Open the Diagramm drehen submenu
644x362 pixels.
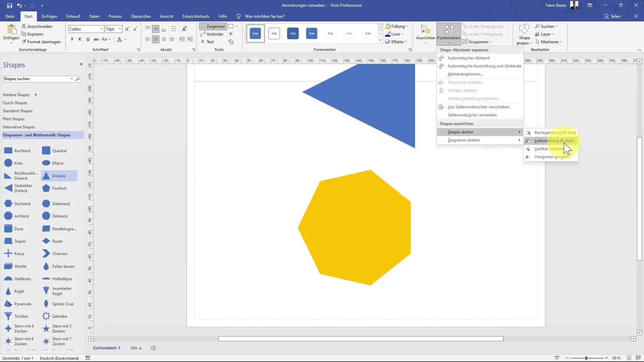[480, 140]
